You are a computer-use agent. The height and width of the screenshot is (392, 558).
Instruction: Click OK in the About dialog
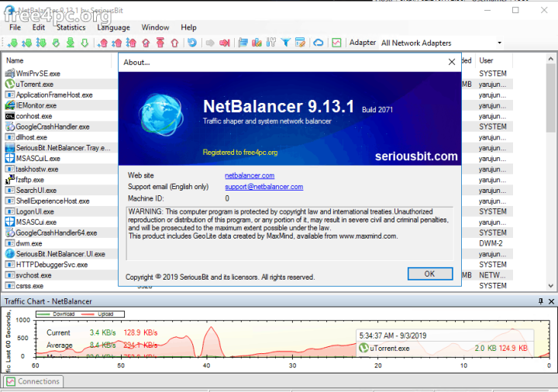click(430, 273)
